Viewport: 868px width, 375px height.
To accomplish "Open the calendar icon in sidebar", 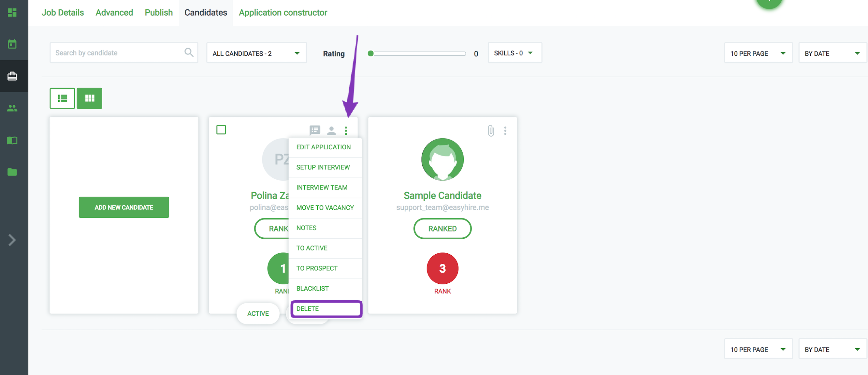I will (x=12, y=44).
